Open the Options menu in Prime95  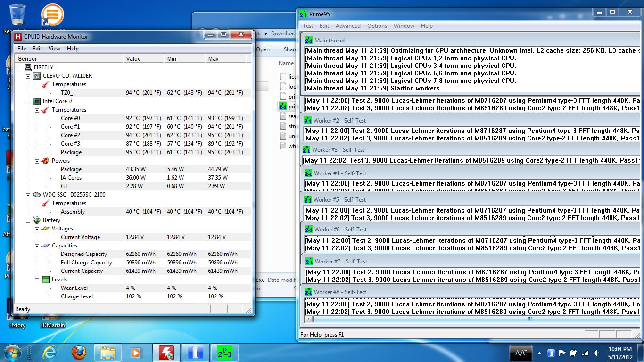[377, 26]
